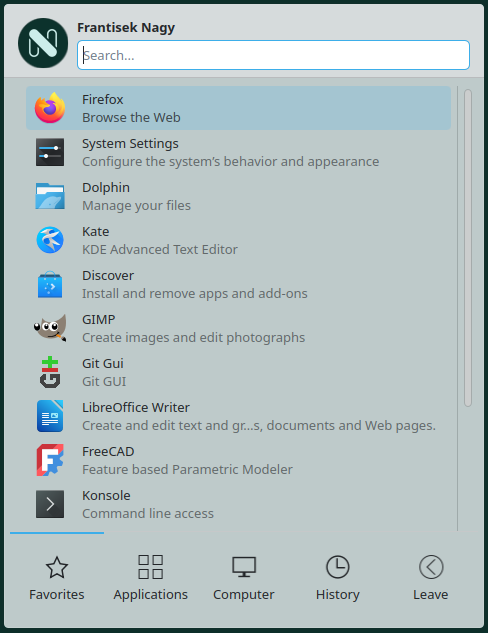Image resolution: width=488 pixels, height=633 pixels.
Task: Click the Discover shopping bag icon
Action: click(50, 284)
